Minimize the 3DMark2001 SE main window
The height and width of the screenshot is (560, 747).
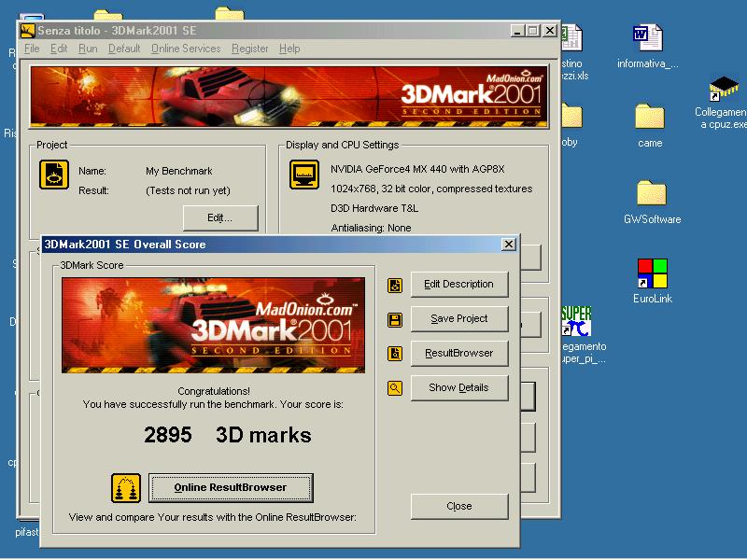[518, 31]
